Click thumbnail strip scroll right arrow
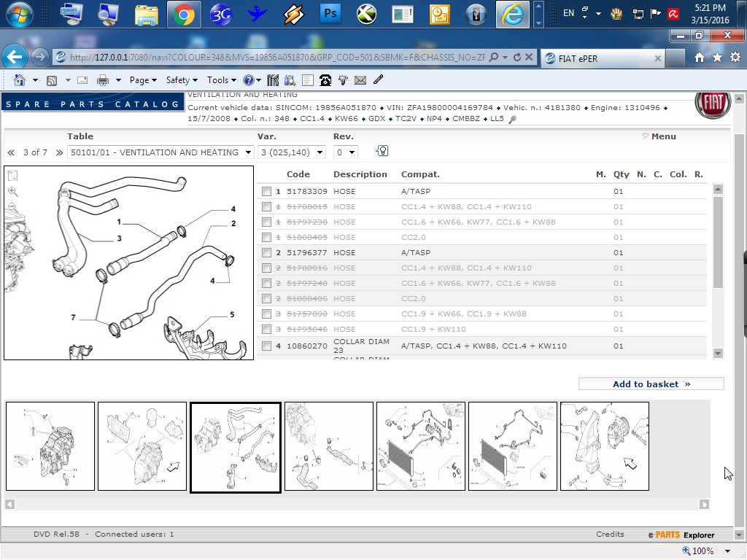 tap(704, 505)
